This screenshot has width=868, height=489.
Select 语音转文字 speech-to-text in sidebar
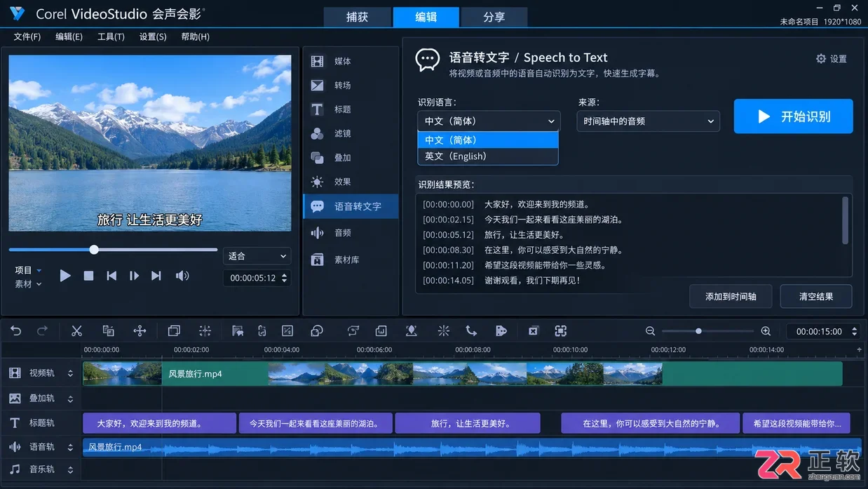click(x=351, y=206)
